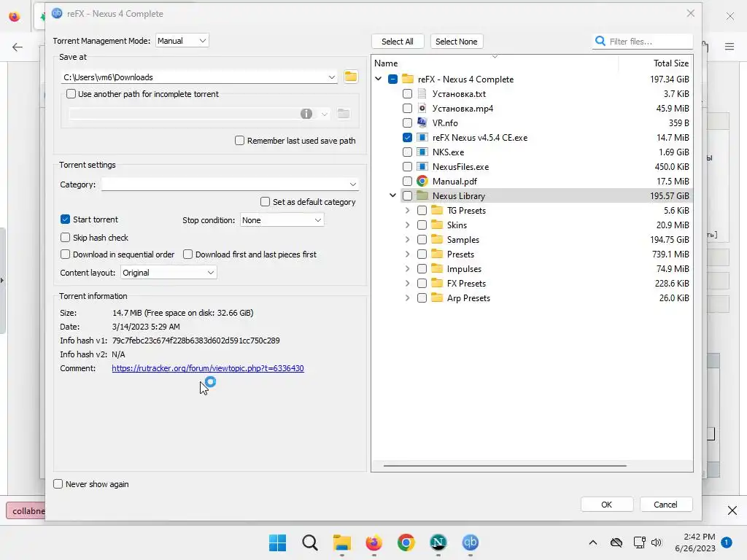
Task: Expand the TG Presets folder
Action: coord(407,210)
